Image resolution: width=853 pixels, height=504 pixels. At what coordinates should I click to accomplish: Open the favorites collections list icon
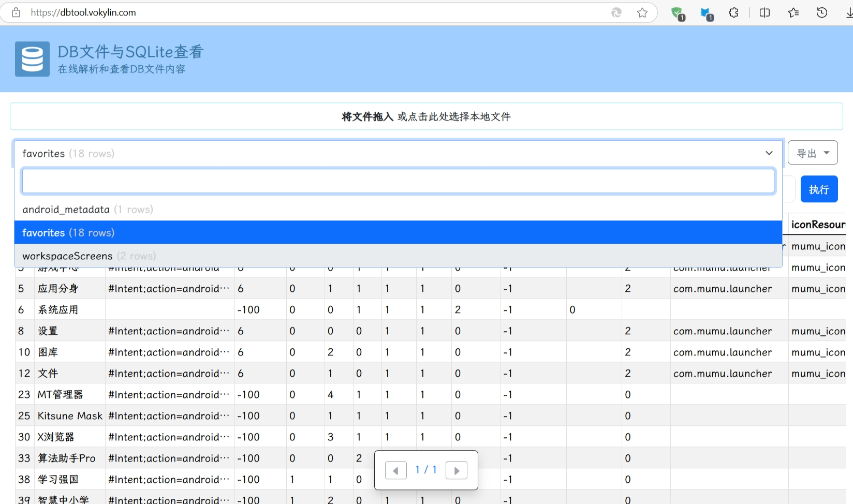(793, 12)
